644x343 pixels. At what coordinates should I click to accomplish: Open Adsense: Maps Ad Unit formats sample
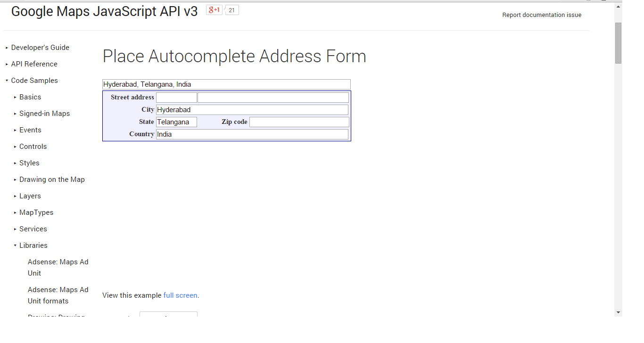(x=58, y=295)
